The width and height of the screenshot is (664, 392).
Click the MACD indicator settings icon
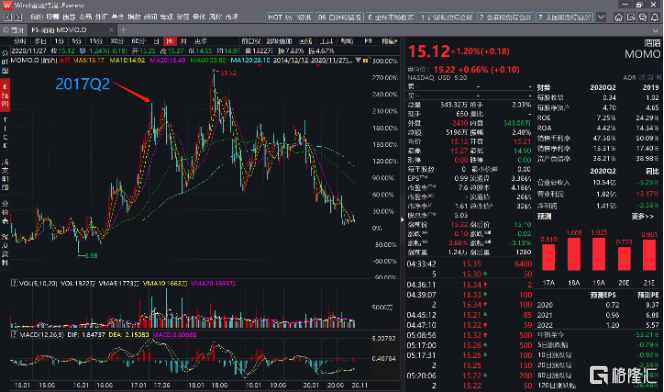[14, 334]
